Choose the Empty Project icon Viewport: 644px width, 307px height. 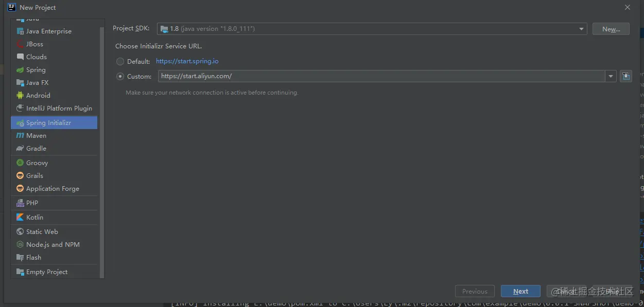[x=20, y=272]
